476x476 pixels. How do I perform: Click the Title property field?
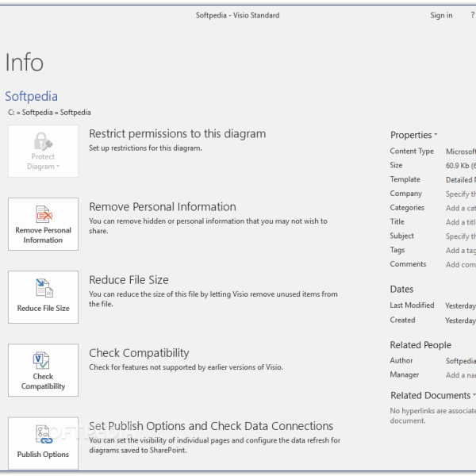point(460,222)
